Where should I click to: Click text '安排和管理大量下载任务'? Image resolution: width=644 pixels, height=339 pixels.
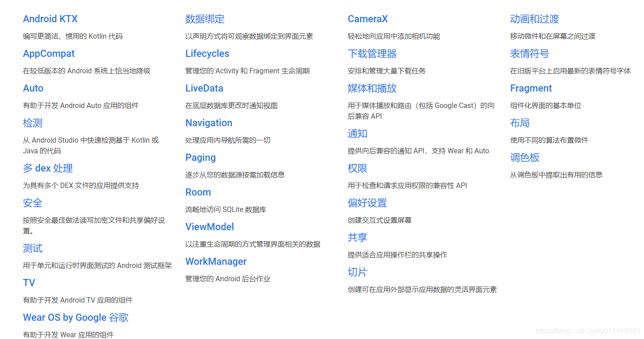click(387, 71)
